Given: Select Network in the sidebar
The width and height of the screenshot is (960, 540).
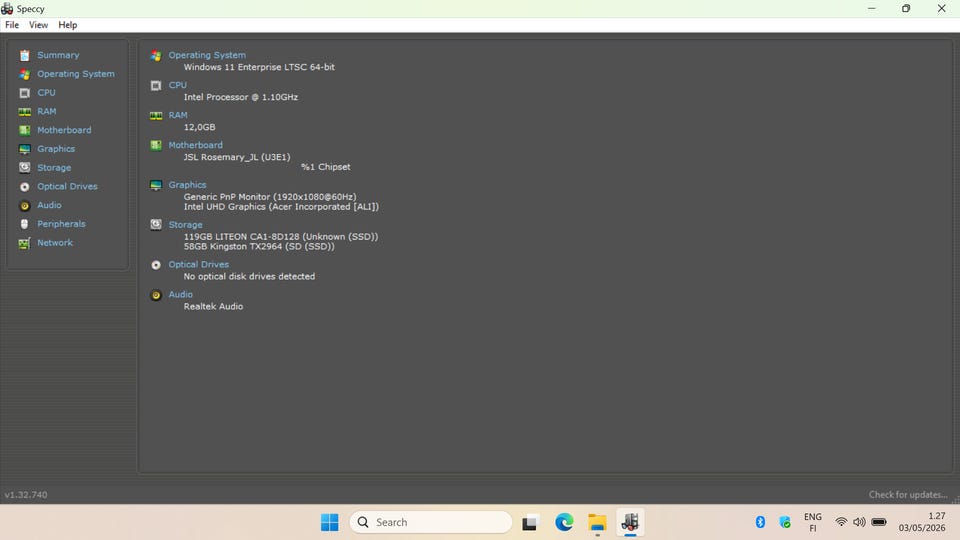Looking at the screenshot, I should 54,242.
